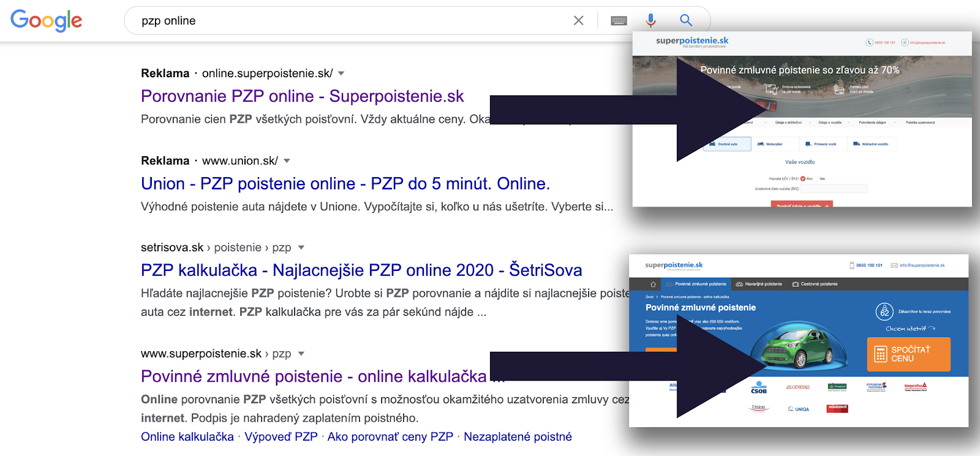This screenshot has width=980, height=456.
Task: Expand dropdown arrow next to www.superpoistenie.sk result
Action: (x=301, y=354)
